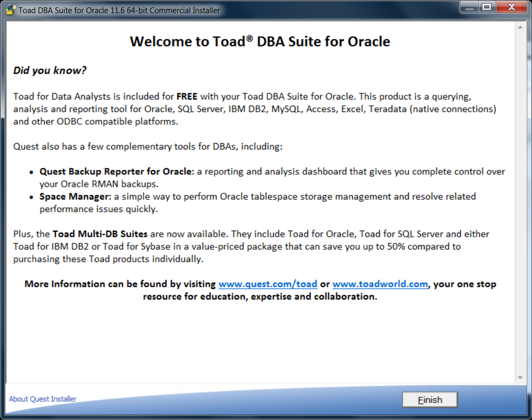This screenshot has width=532, height=420.
Task: Minimize the installer window
Action: tap(469, 7)
